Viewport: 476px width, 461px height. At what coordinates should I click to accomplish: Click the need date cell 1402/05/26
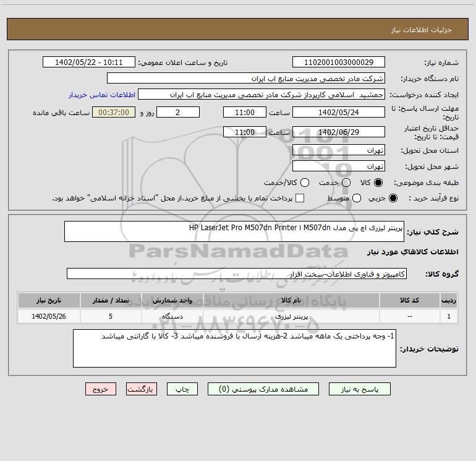49,316
